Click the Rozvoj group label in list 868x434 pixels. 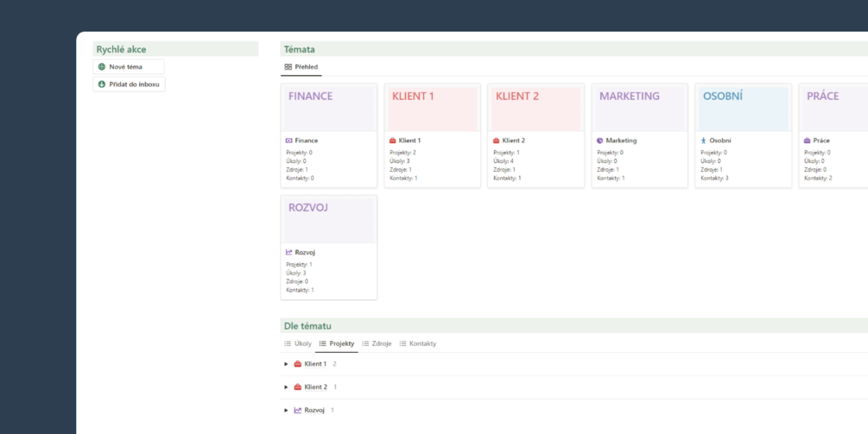[314, 410]
